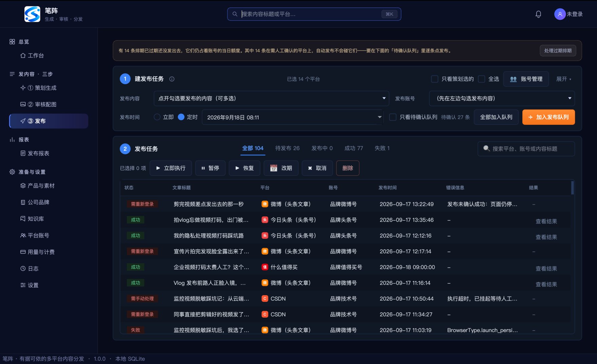The image size is (597, 364).
Task: Click the 设置 sliders icon
Action: (x=23, y=285)
